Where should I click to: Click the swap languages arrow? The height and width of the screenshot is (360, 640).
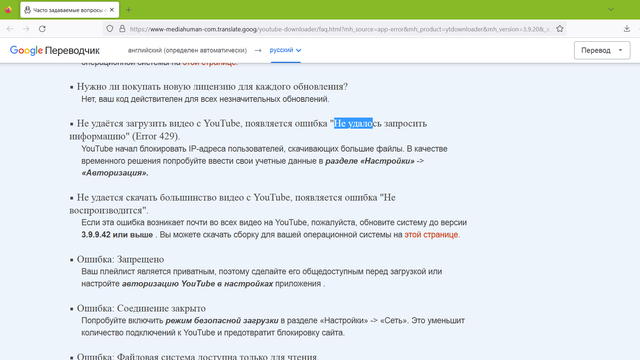tap(258, 51)
